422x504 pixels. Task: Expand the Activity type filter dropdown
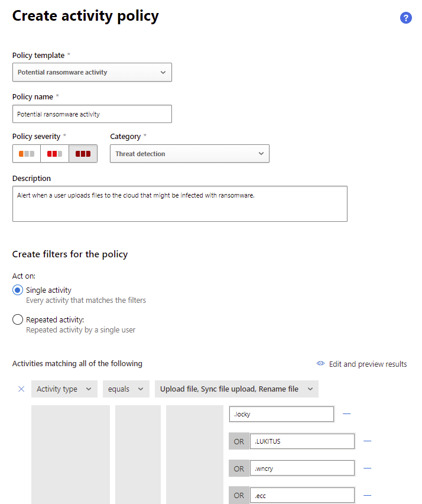pyautogui.click(x=64, y=389)
